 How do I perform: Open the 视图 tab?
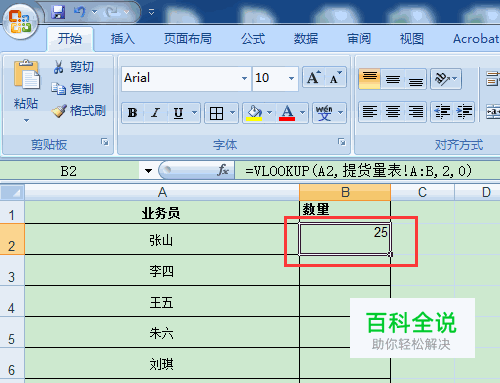coord(412,39)
